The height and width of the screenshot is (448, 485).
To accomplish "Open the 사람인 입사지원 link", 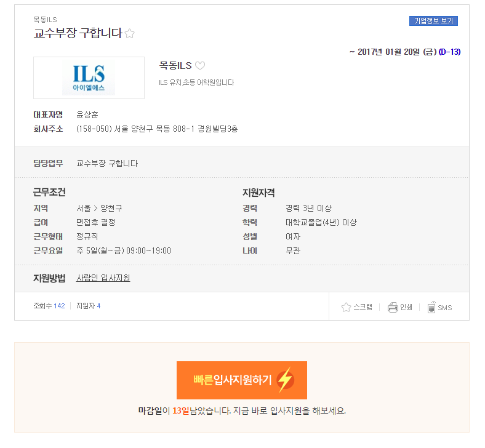I will [x=103, y=278].
